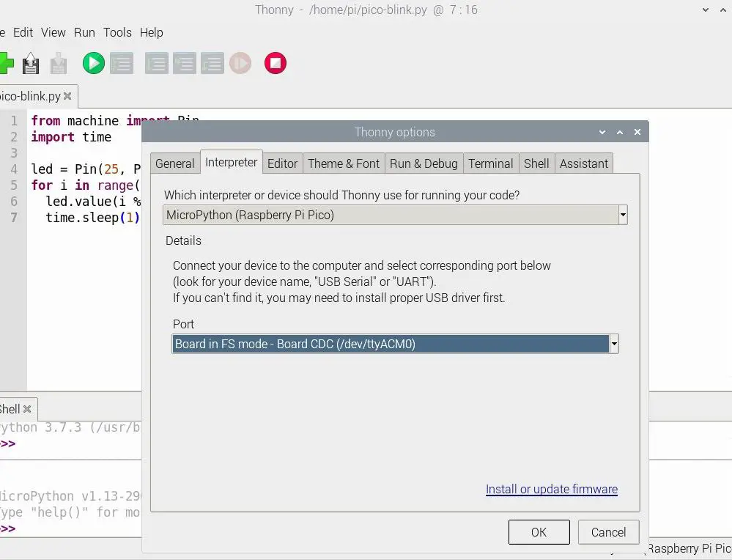This screenshot has height=560, width=732.
Task: Open the Edit menu
Action: 23,32
